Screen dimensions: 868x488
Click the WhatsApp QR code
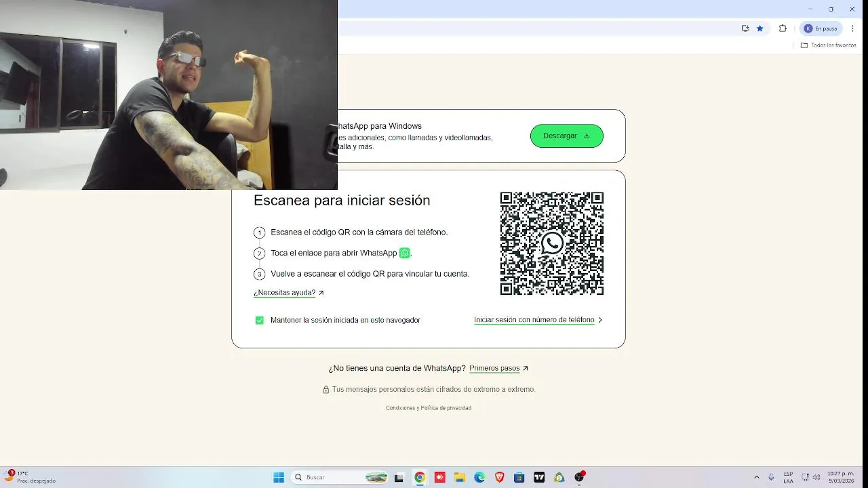552,243
